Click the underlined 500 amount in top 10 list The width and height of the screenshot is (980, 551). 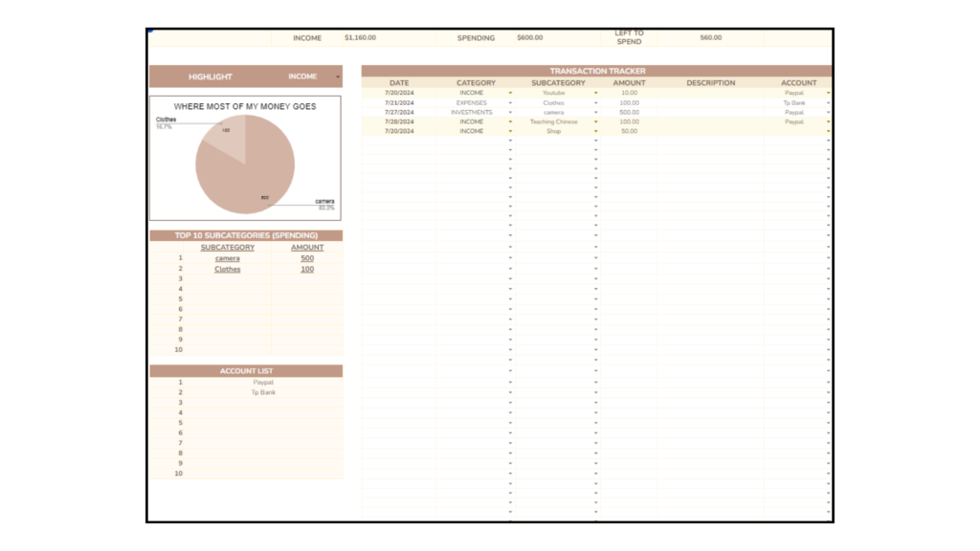(x=307, y=258)
